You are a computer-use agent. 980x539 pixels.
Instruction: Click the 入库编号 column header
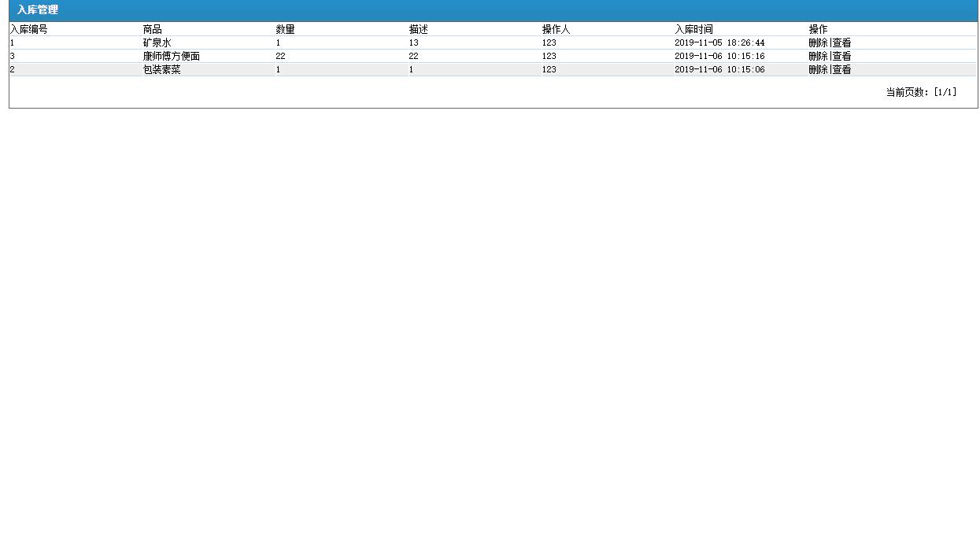pos(27,29)
